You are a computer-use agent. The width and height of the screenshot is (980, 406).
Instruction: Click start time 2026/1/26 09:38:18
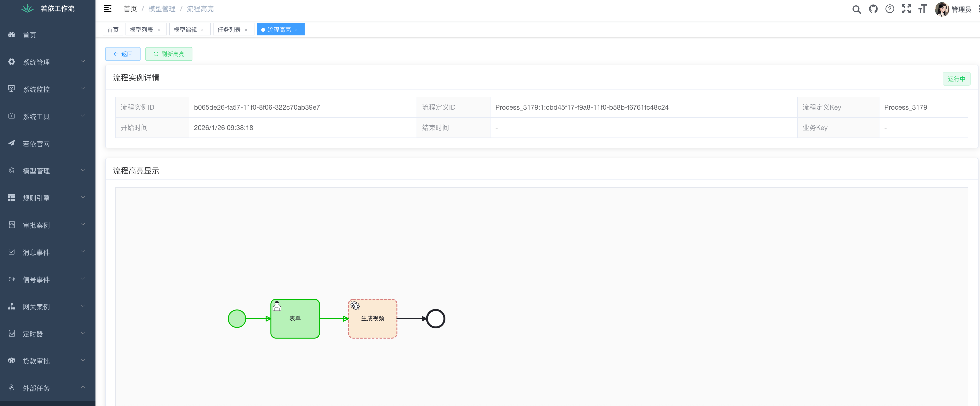point(223,128)
